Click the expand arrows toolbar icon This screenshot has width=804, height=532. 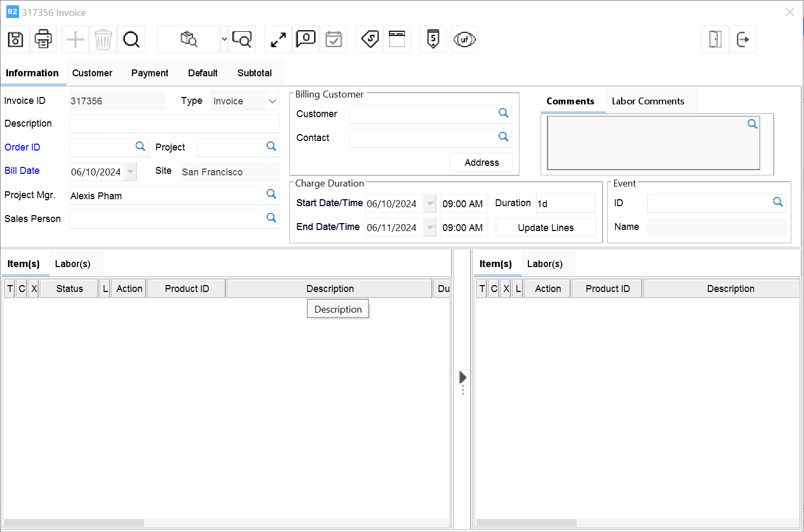(278, 39)
